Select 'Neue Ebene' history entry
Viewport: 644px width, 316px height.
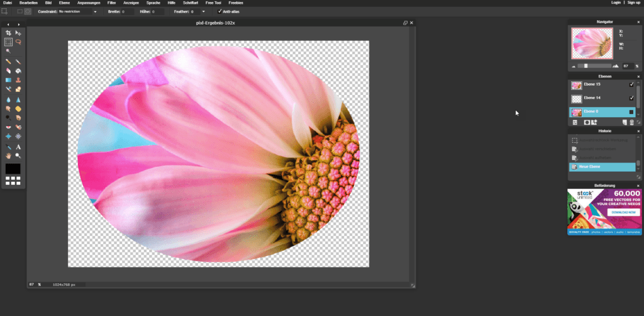[602, 167]
